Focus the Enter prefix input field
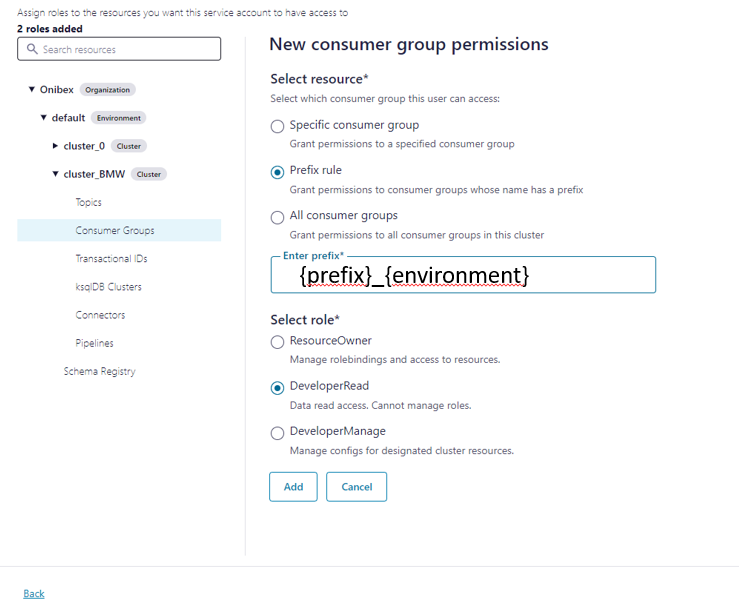 tap(462, 275)
